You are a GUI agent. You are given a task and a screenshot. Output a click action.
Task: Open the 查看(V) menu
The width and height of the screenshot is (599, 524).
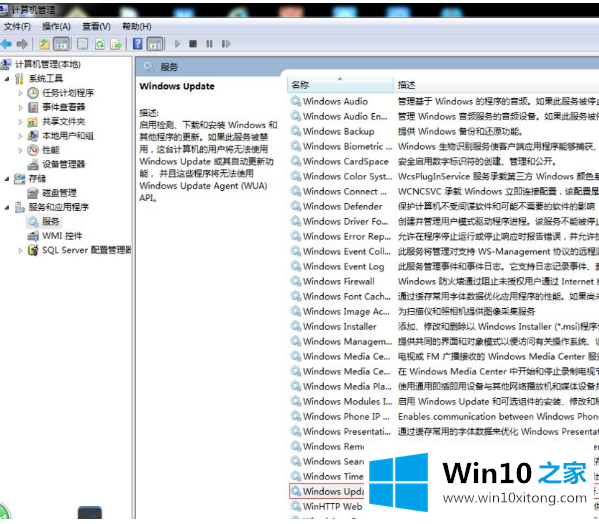coord(96,26)
